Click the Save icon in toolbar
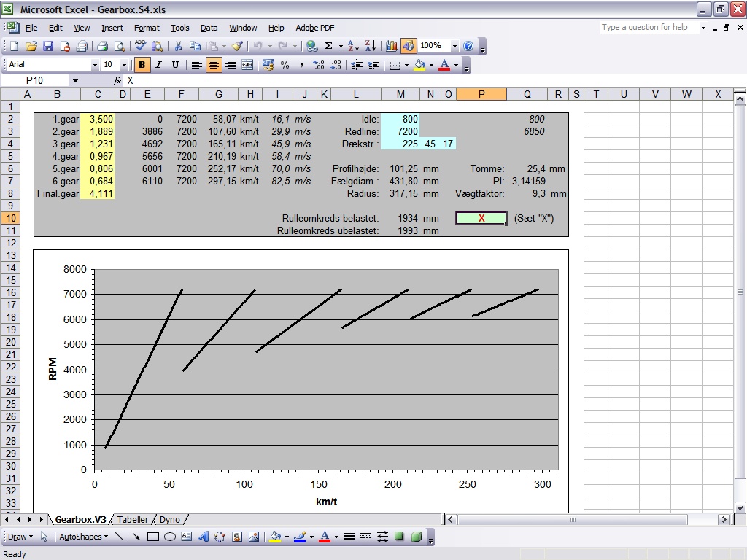This screenshot has width=747, height=560. point(48,46)
